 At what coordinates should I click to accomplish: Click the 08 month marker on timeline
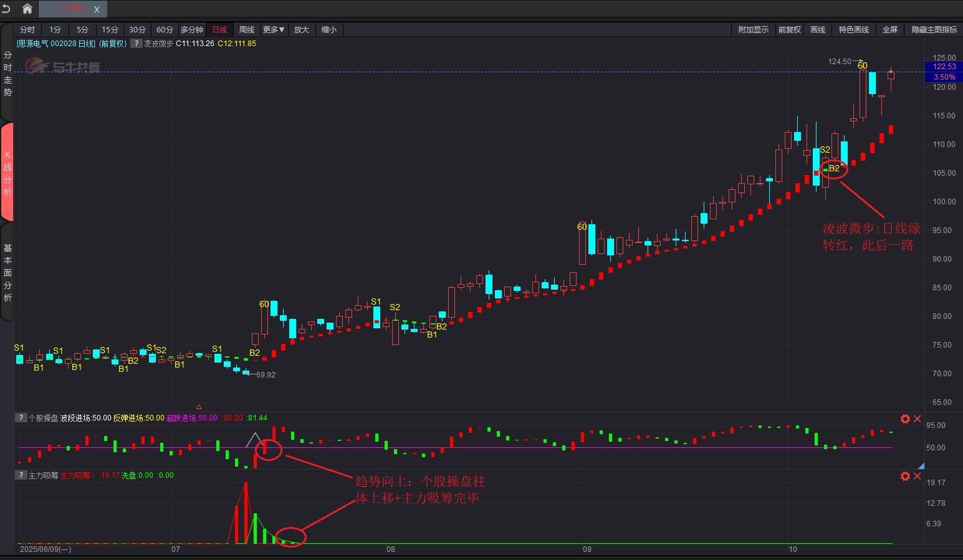click(391, 549)
